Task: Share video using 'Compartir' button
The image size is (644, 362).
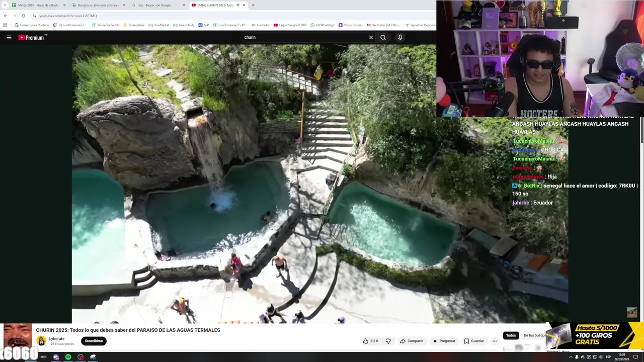Action: pos(412,341)
